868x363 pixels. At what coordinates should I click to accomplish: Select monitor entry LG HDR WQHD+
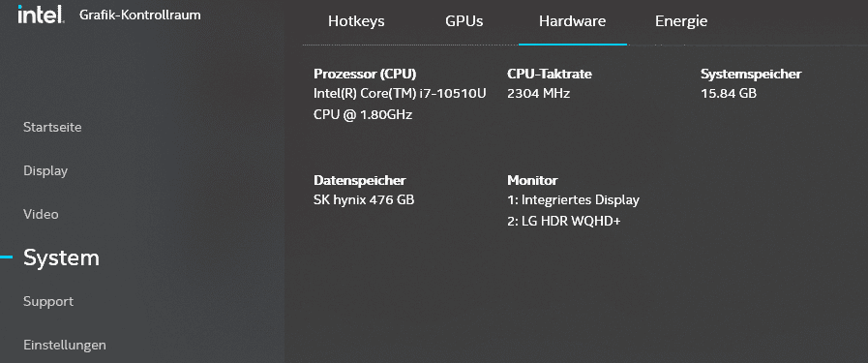[x=564, y=222]
